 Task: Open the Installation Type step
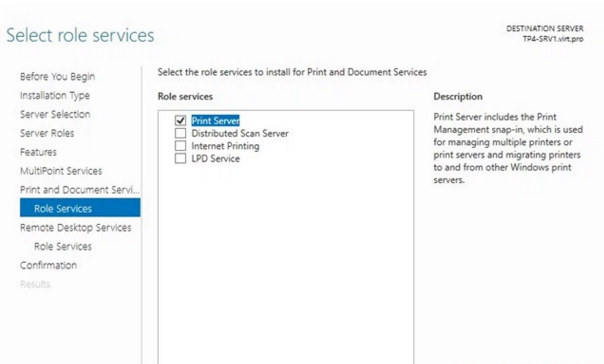pyautogui.click(x=55, y=96)
